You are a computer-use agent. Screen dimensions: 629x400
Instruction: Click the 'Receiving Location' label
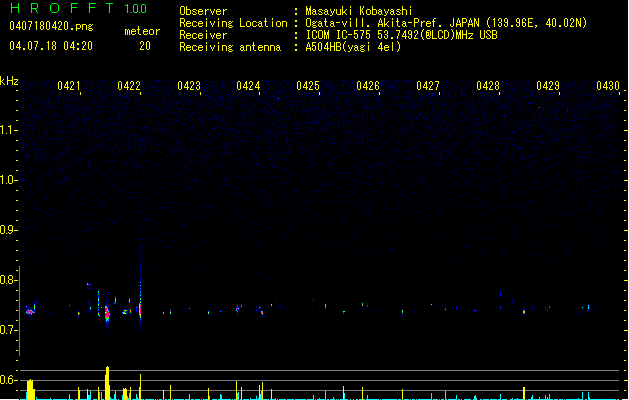pos(233,23)
